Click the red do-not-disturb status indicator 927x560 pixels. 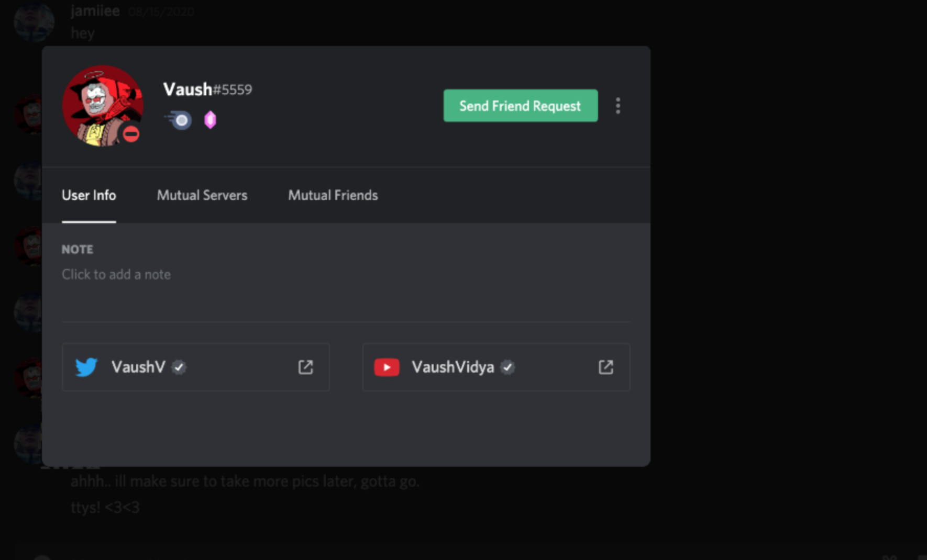[x=131, y=135]
